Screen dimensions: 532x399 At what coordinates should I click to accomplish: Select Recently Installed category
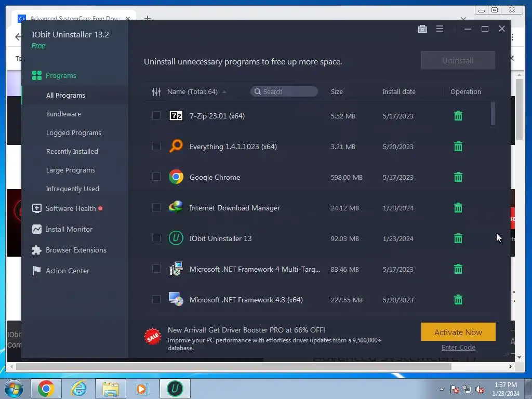pos(72,151)
